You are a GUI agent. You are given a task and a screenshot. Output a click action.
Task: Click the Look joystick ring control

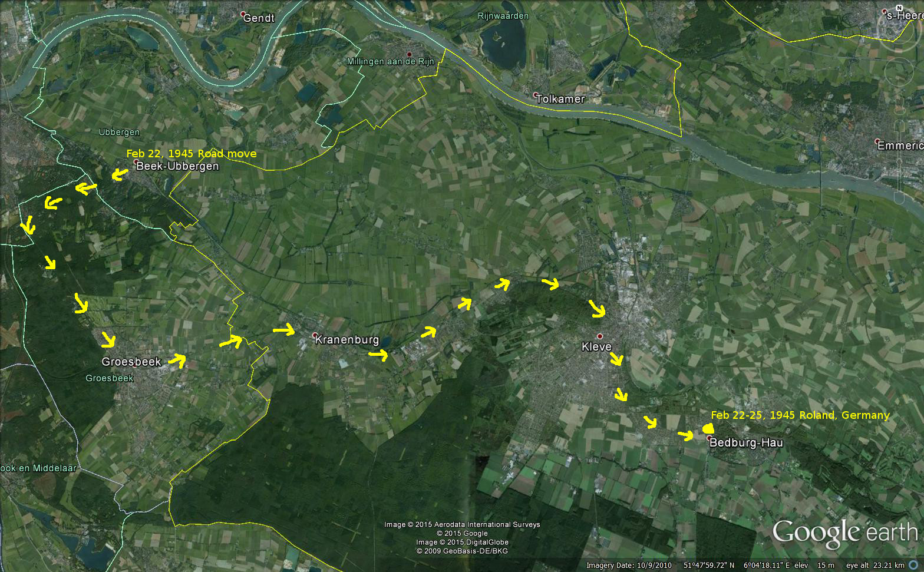point(899,27)
